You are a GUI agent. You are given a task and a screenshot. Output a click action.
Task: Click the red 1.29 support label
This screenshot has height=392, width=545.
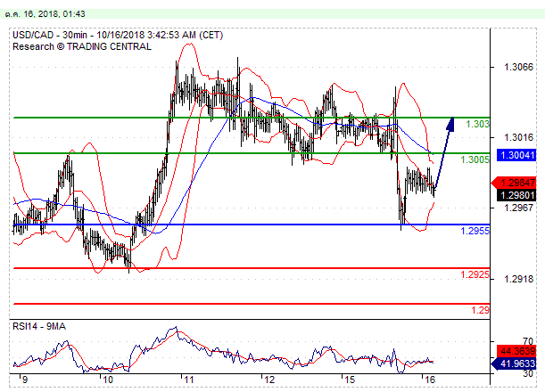click(480, 310)
